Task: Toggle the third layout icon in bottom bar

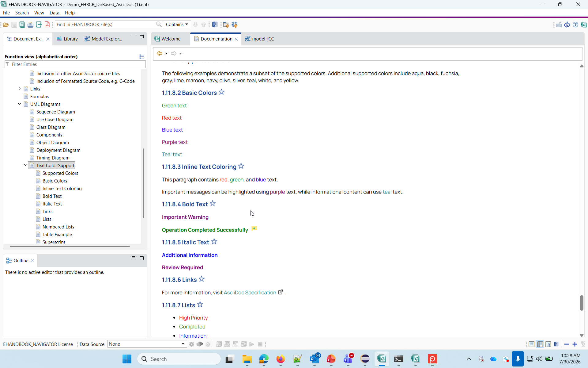Action: pos(548,344)
